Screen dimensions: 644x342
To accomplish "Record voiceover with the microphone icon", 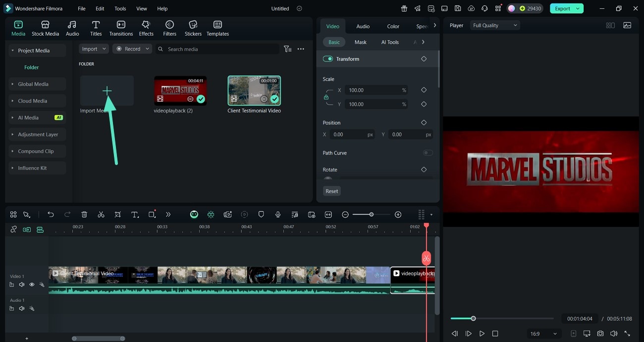I will pos(278,215).
